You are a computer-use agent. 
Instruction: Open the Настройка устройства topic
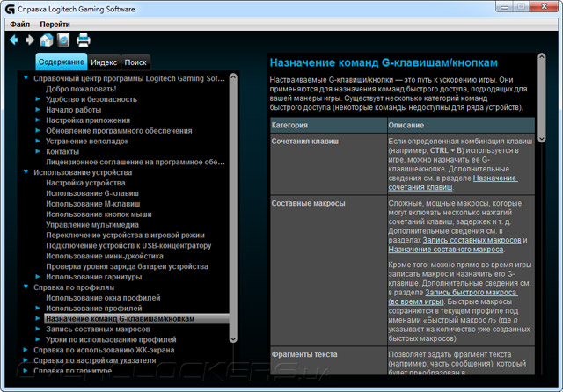tap(85, 183)
